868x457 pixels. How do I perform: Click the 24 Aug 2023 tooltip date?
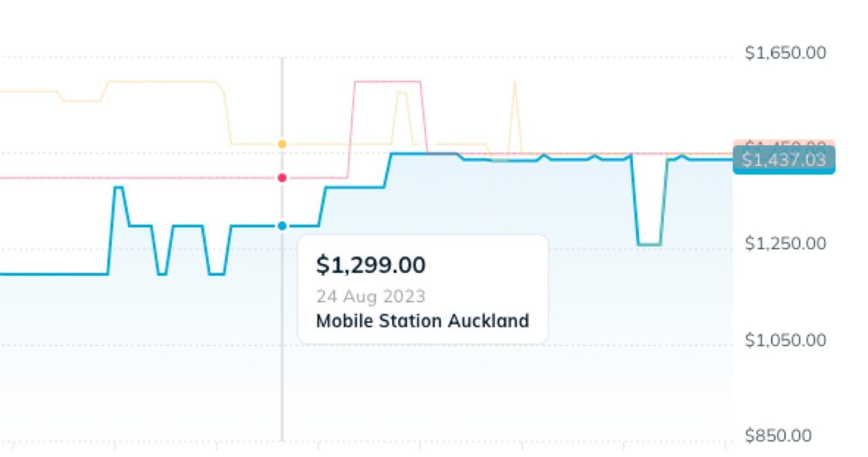371,297
